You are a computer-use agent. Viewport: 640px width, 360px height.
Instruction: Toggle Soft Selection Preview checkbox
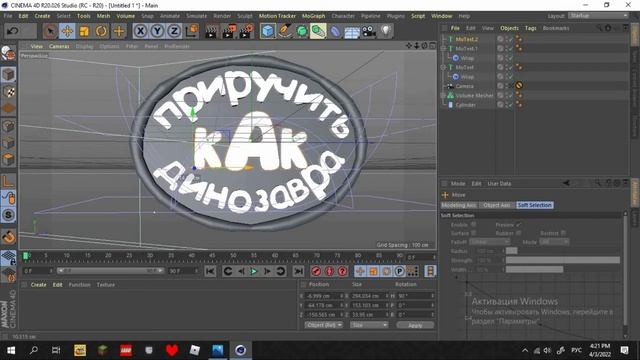[518, 224]
